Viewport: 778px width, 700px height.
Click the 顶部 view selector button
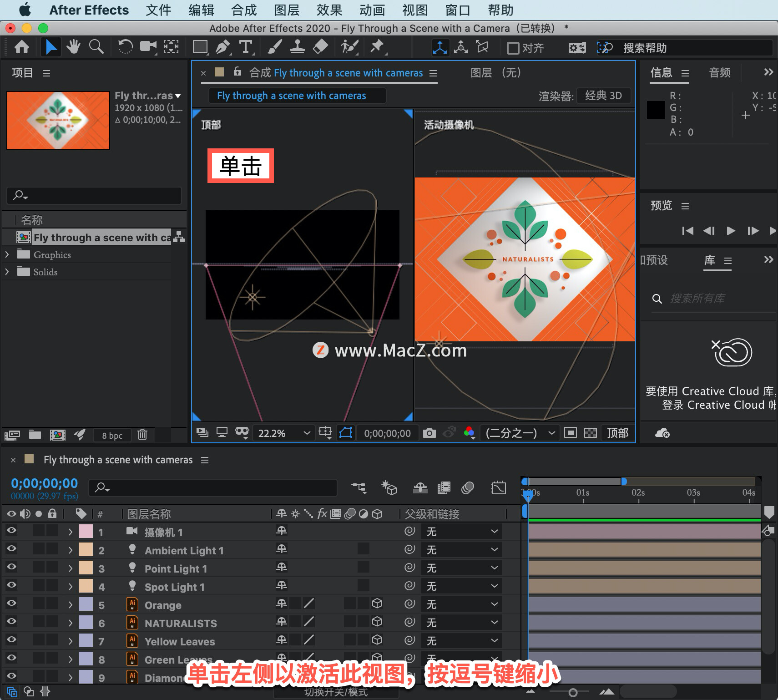pyautogui.click(x=617, y=433)
